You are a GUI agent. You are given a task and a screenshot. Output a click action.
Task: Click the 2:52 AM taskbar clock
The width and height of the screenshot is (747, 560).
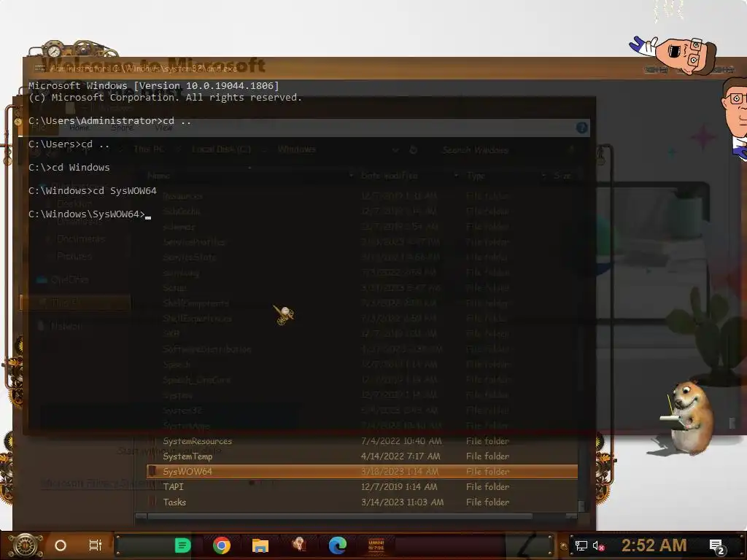pyautogui.click(x=654, y=545)
